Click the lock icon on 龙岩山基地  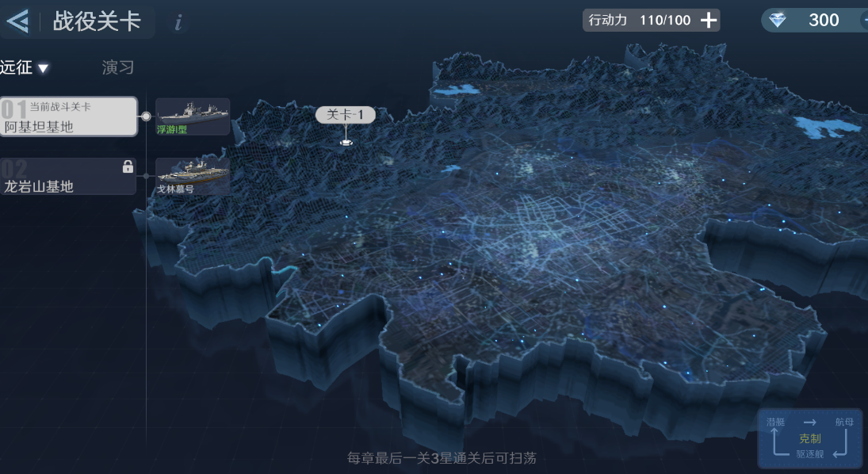tap(128, 166)
